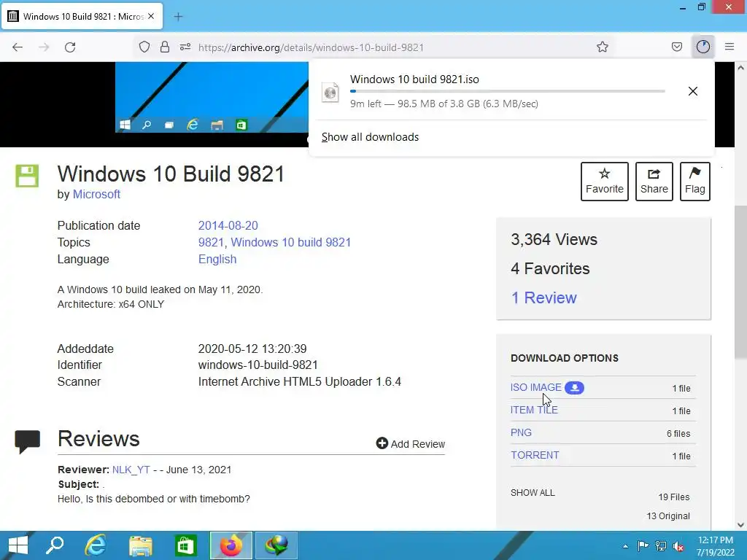Toggle the Firefox downloads panel button

point(703,47)
